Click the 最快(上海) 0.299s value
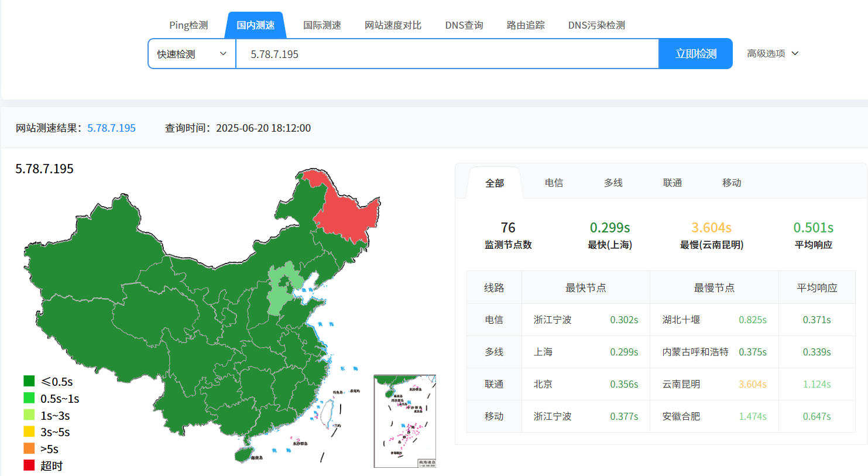Image resolution: width=868 pixels, height=476 pixels. point(610,228)
